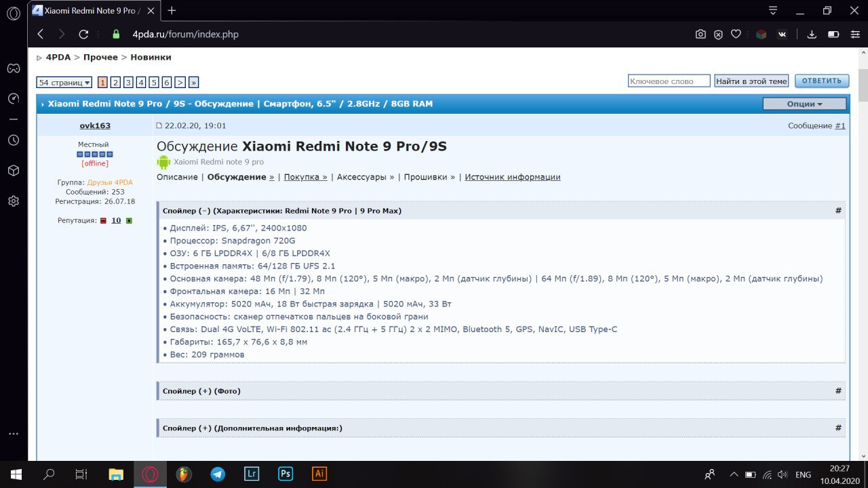Open the downloads panel
The width and height of the screenshot is (868, 488).
[x=812, y=34]
